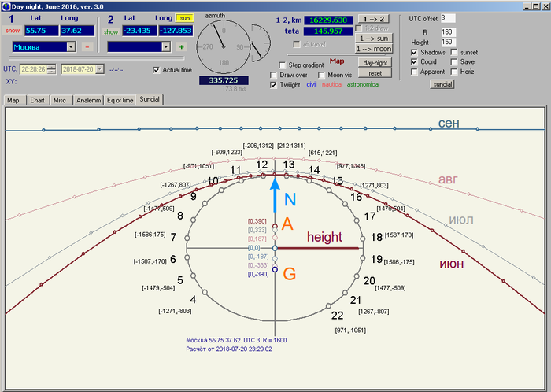The image size is (551, 392).
Task: Enable the Step gradient checkbox
Action: pyautogui.click(x=282, y=65)
